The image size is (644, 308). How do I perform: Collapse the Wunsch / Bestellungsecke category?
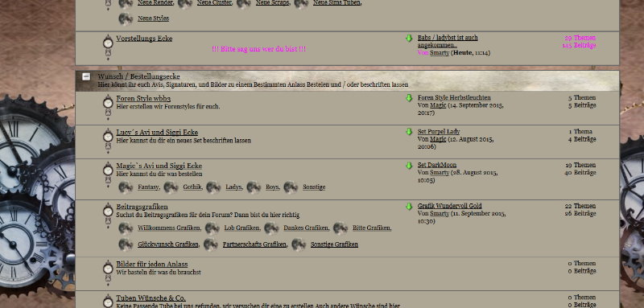pos(86,76)
